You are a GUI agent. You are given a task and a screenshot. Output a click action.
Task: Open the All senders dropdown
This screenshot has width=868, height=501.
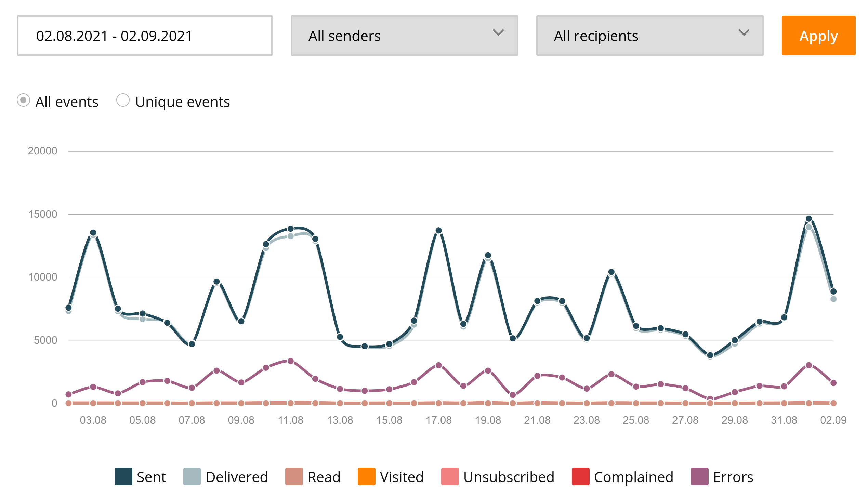point(404,36)
